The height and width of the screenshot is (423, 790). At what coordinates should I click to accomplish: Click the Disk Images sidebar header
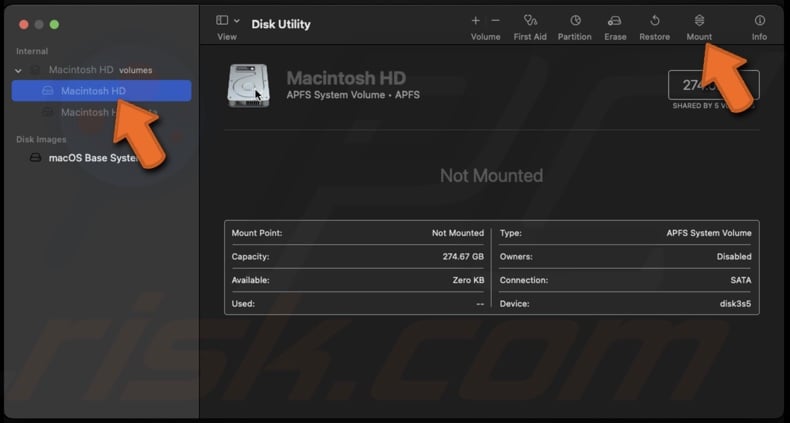coord(41,139)
